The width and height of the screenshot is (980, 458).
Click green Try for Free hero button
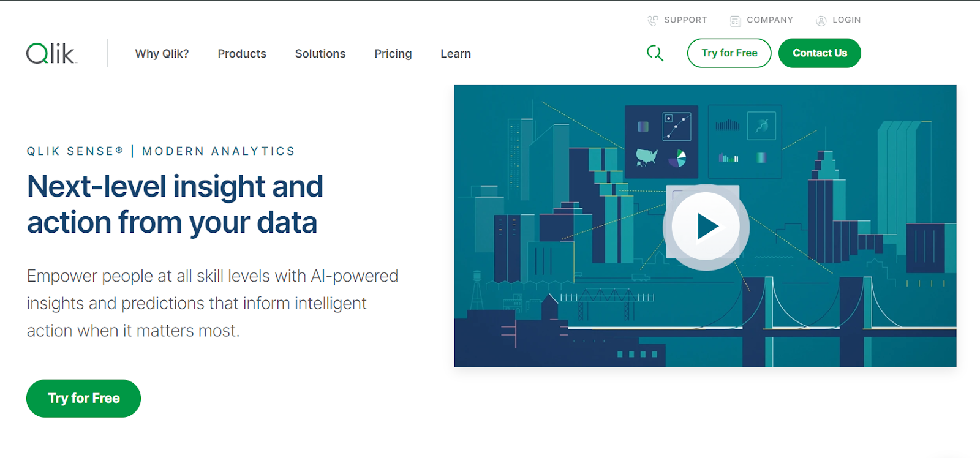click(83, 399)
